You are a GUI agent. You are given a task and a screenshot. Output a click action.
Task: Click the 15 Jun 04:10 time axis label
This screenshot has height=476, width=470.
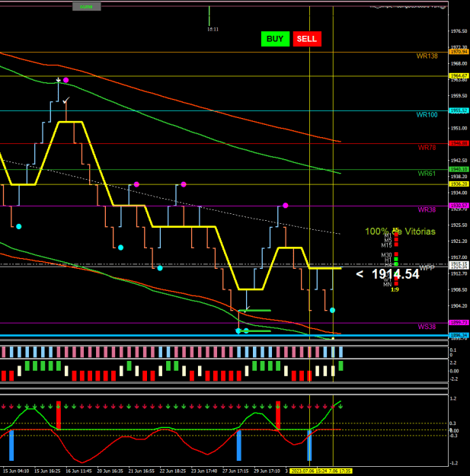tap(16, 471)
